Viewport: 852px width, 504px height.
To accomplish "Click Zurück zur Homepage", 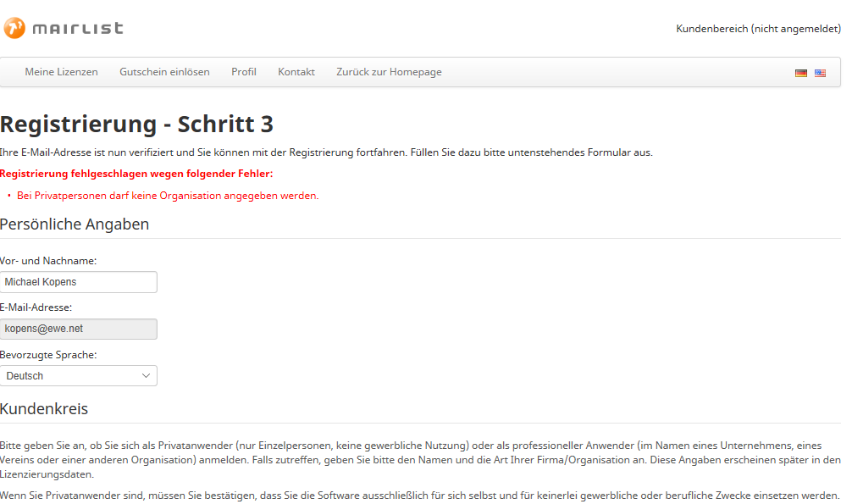I will coord(389,72).
